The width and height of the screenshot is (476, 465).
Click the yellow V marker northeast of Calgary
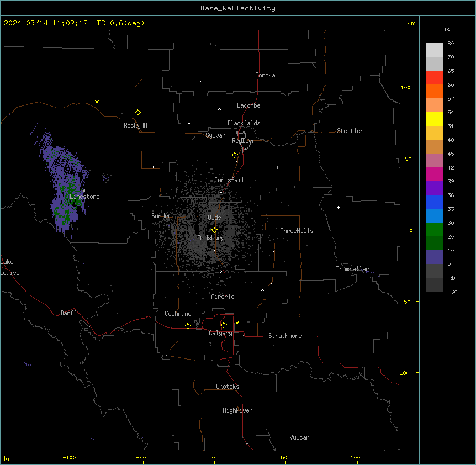pos(237,323)
